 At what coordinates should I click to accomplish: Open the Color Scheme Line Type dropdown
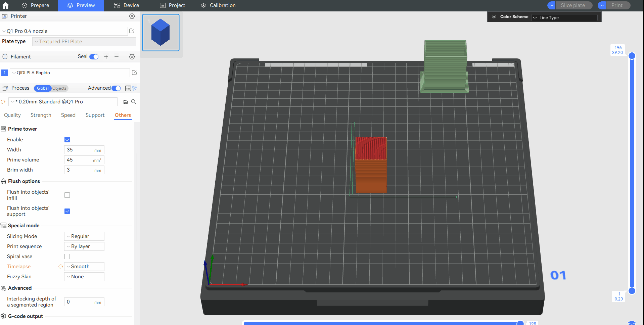(564, 17)
